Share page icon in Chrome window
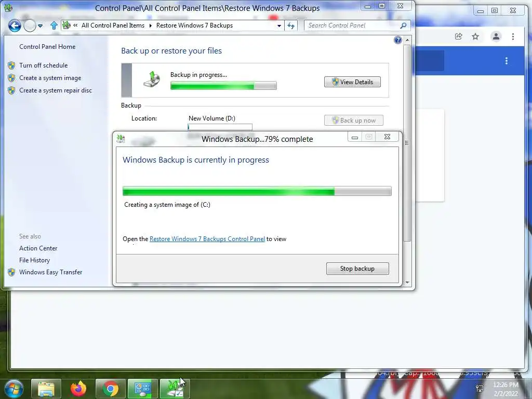This screenshot has height=399, width=532. coord(458,36)
